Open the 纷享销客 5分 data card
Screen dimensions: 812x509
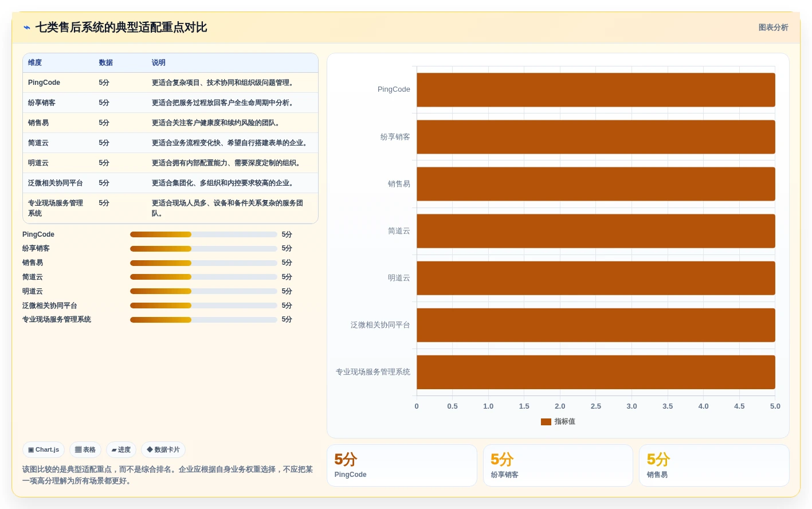coord(558,465)
